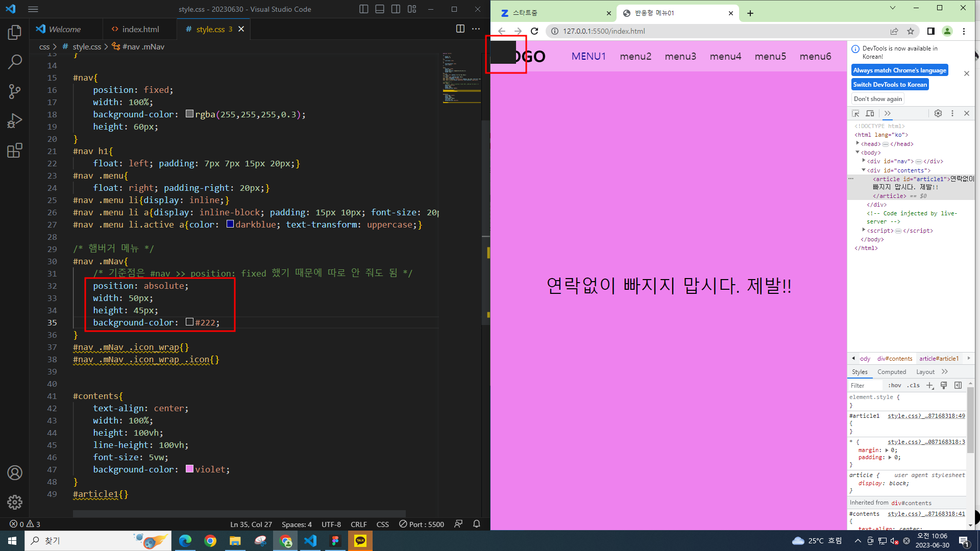Open the Run and Debug view
The width and height of the screenshot is (980, 551).
click(15, 121)
